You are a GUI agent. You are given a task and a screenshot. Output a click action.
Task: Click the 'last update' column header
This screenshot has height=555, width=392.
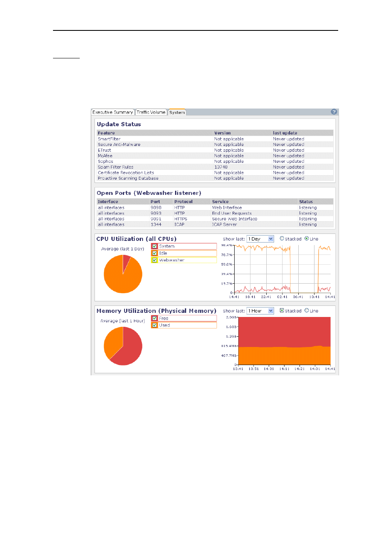click(285, 133)
